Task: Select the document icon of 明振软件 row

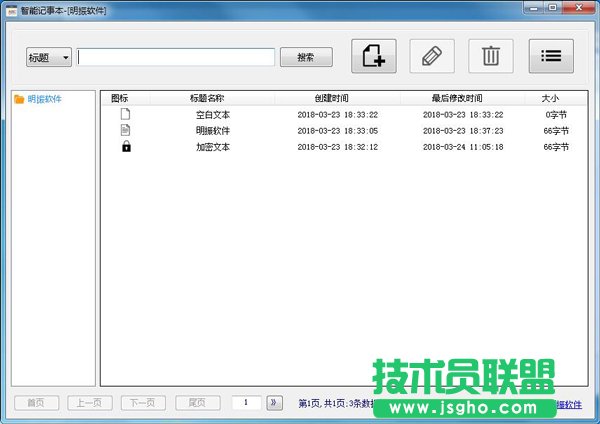Action: pyautogui.click(x=125, y=131)
